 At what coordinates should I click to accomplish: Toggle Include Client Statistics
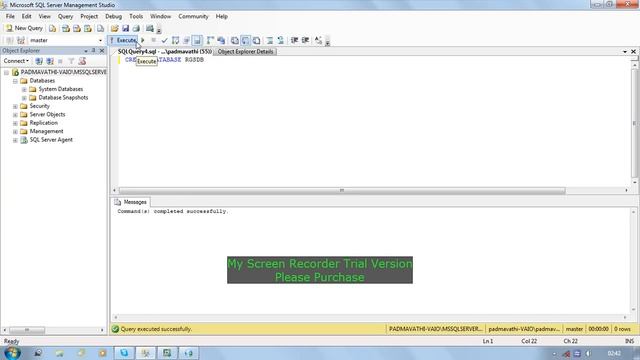pos(221,40)
